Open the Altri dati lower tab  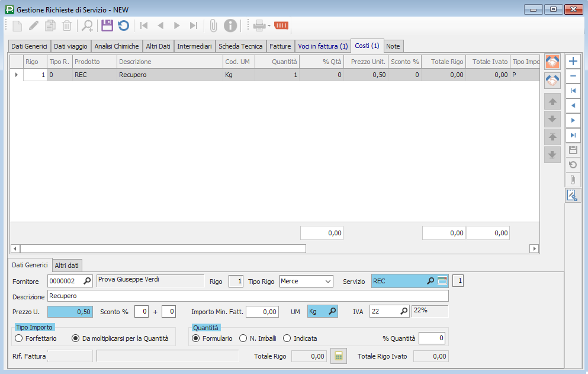point(68,265)
